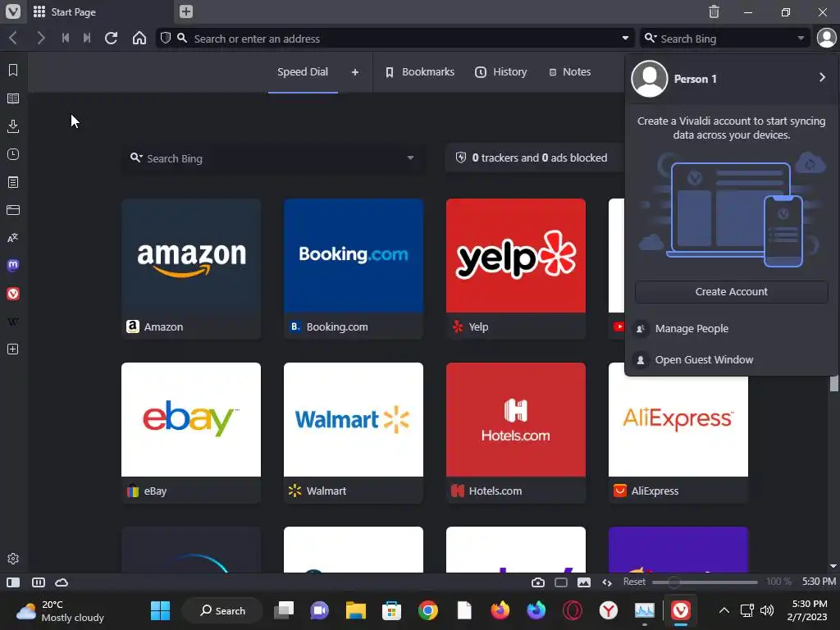This screenshot has width=840, height=630.
Task: Open the Wikipedia web panel
Action: pos(13,322)
